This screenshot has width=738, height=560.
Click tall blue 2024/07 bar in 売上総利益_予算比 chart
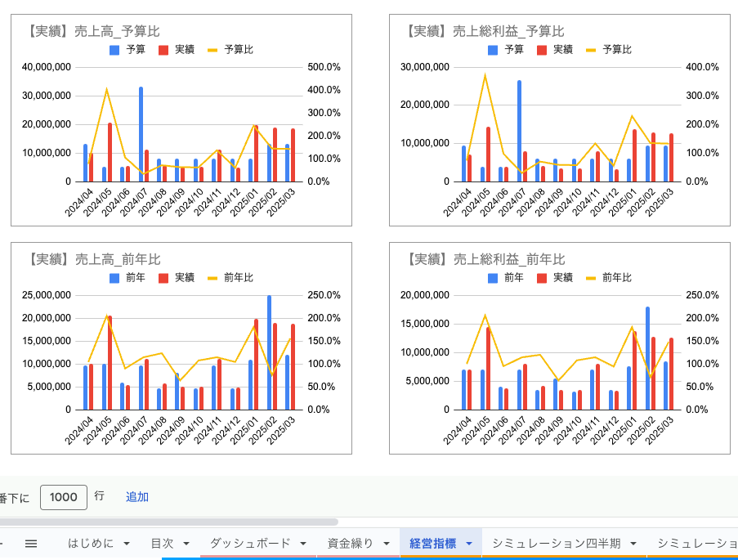tap(519, 131)
